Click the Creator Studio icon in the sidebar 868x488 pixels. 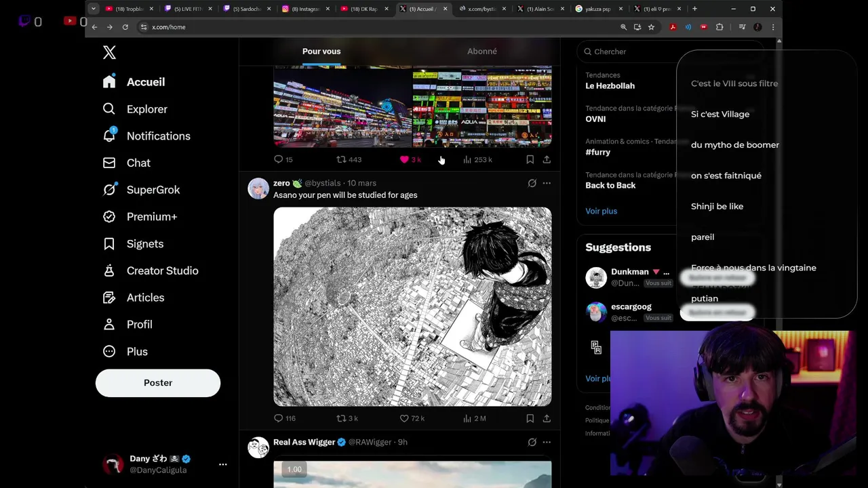point(109,270)
